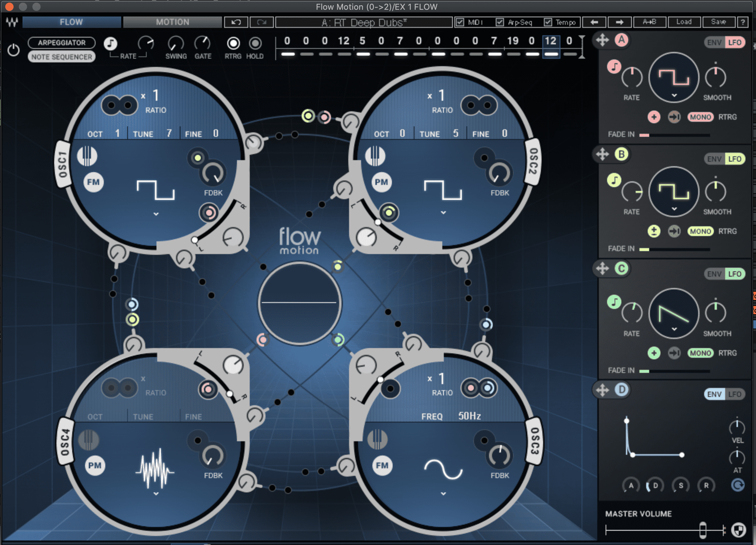Click the Load preset button
The height and width of the screenshot is (545, 756).
coord(684,22)
